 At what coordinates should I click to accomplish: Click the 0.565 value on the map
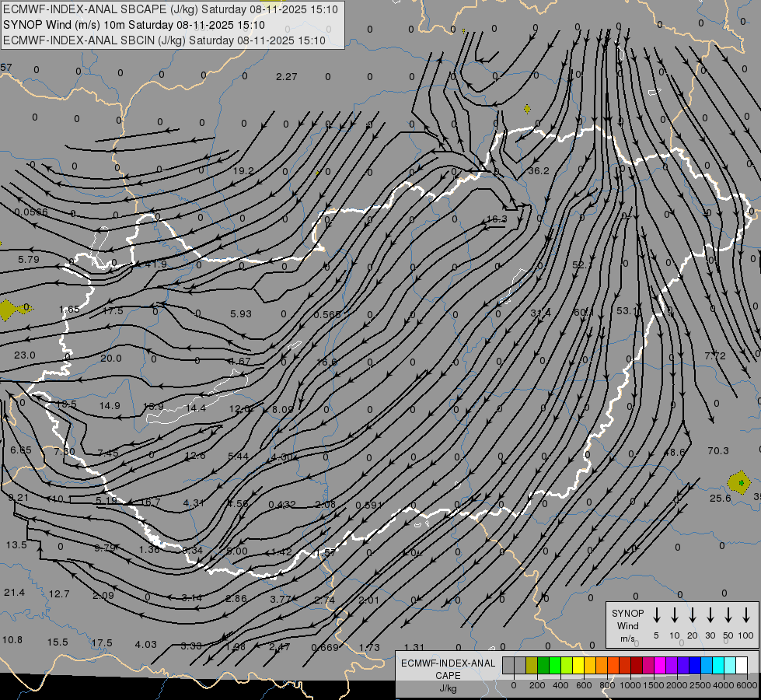326,314
